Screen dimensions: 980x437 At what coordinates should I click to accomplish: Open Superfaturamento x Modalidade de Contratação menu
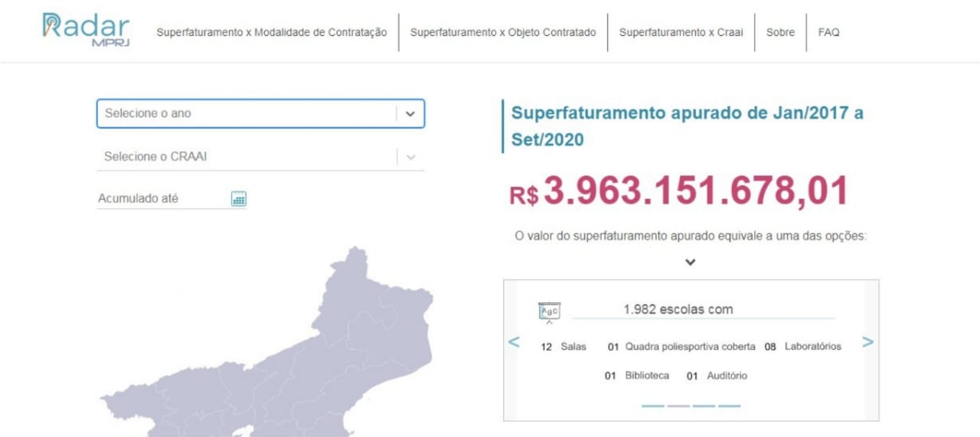coord(272,32)
